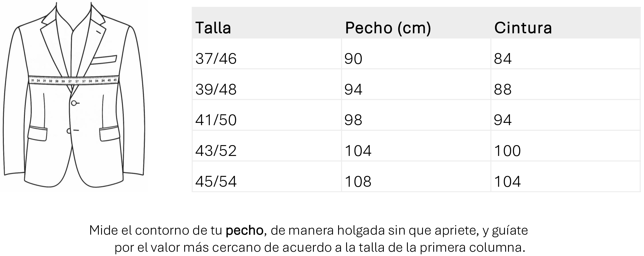Click chest value 90 in the Pecho column

click(353, 59)
